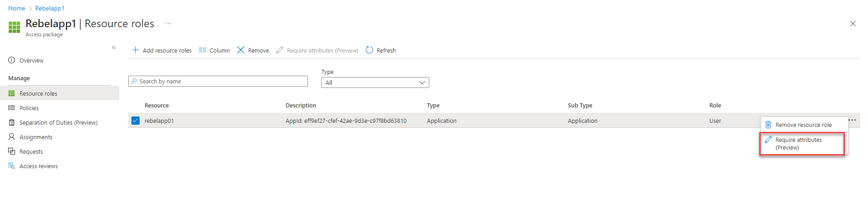Screen dimensions: 868x218
Task: Click the Rebelapp1 breadcrumb link
Action: (x=50, y=8)
